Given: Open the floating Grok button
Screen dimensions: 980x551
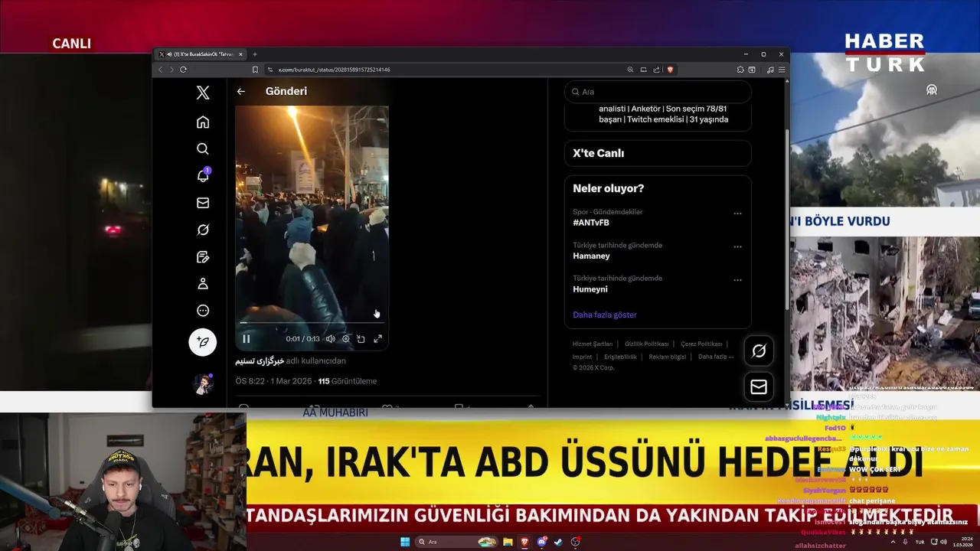Looking at the screenshot, I should click(x=759, y=351).
